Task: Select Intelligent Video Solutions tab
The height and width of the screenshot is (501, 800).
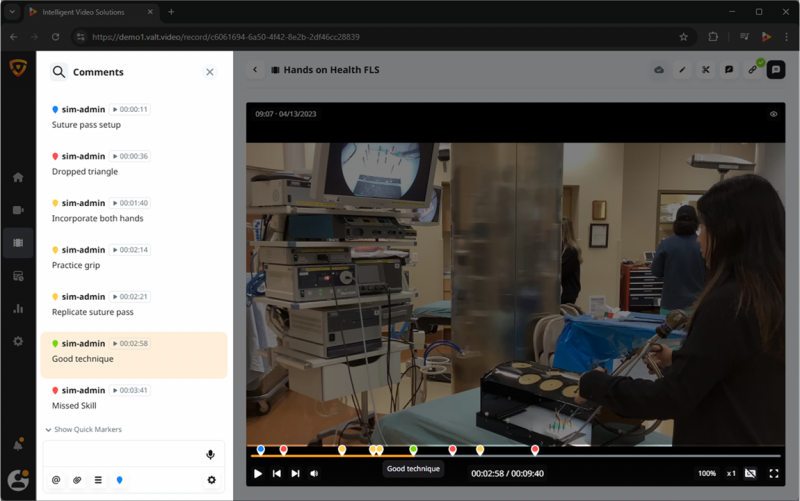Action: click(x=91, y=12)
